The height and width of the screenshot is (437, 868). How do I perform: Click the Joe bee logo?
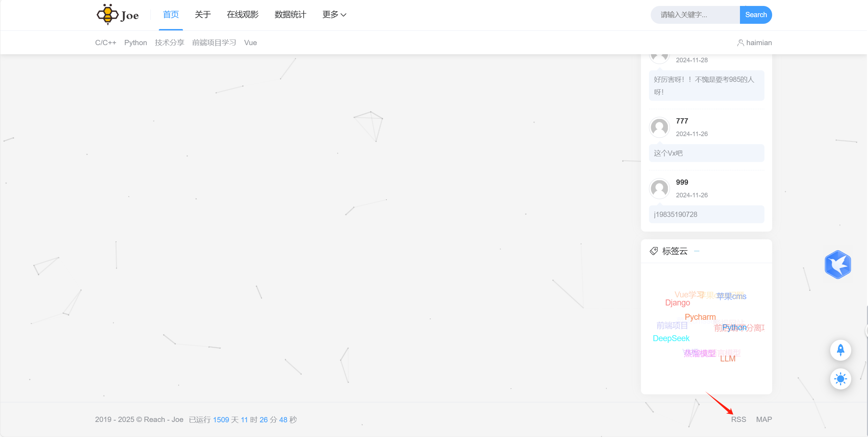click(118, 15)
